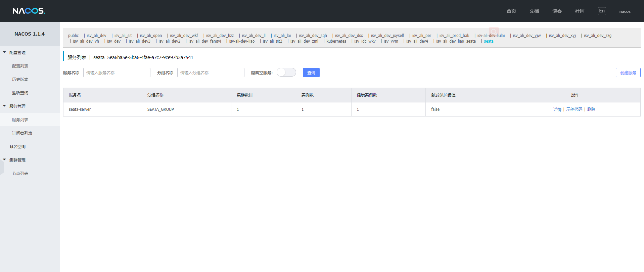The height and width of the screenshot is (272, 644).
Task: Switch to the public namespace
Action: point(74,36)
